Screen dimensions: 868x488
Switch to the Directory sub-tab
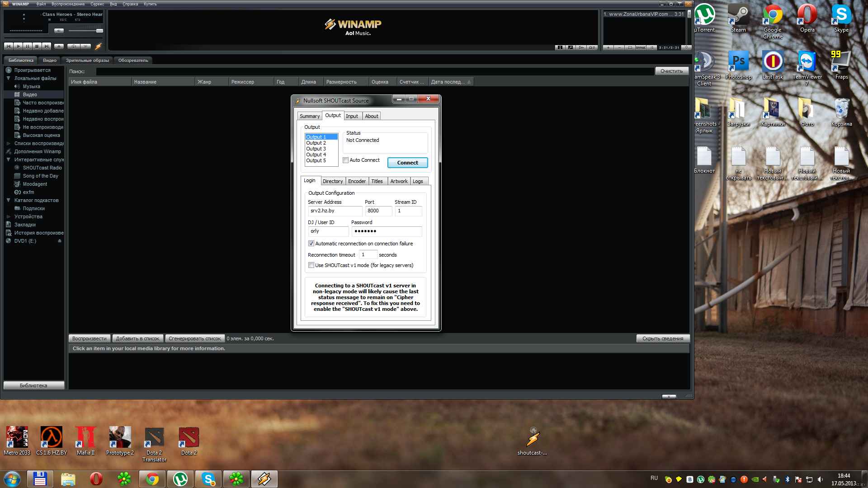point(333,181)
